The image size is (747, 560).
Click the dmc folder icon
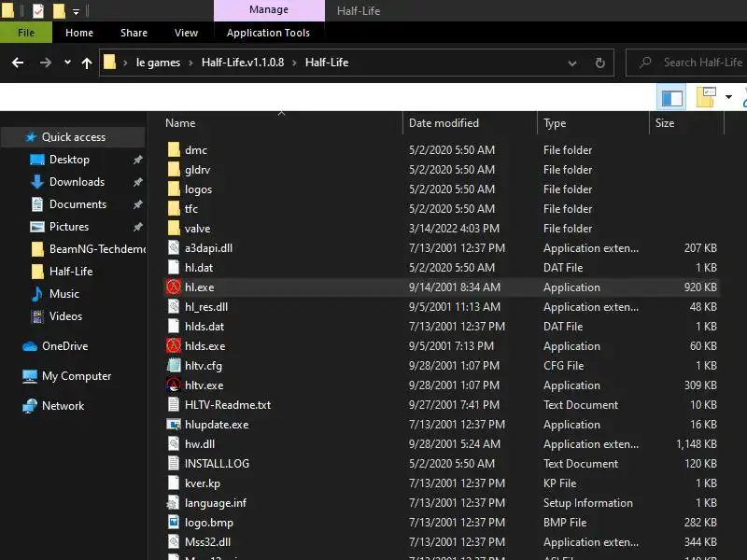click(x=174, y=150)
